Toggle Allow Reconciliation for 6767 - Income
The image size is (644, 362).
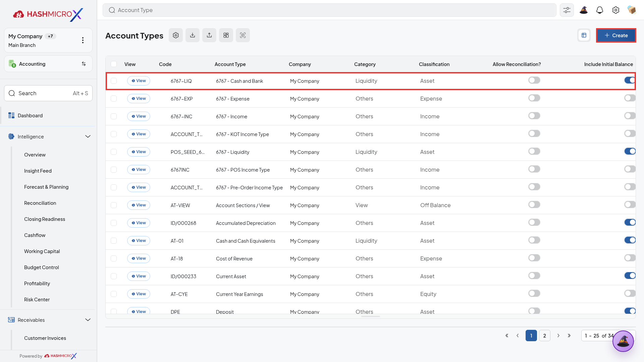click(x=534, y=116)
